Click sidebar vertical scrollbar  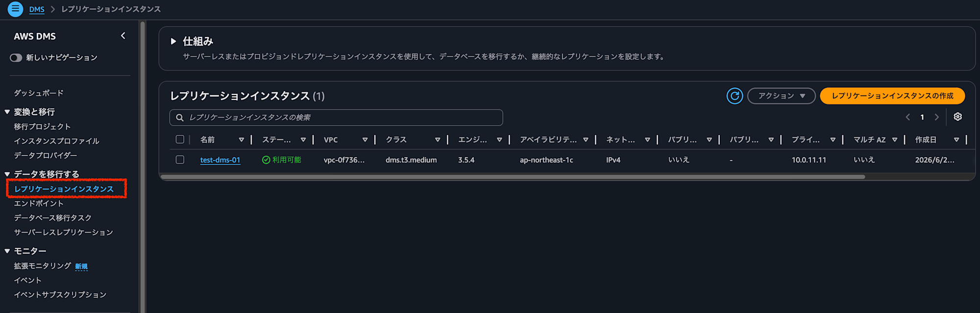143,166
